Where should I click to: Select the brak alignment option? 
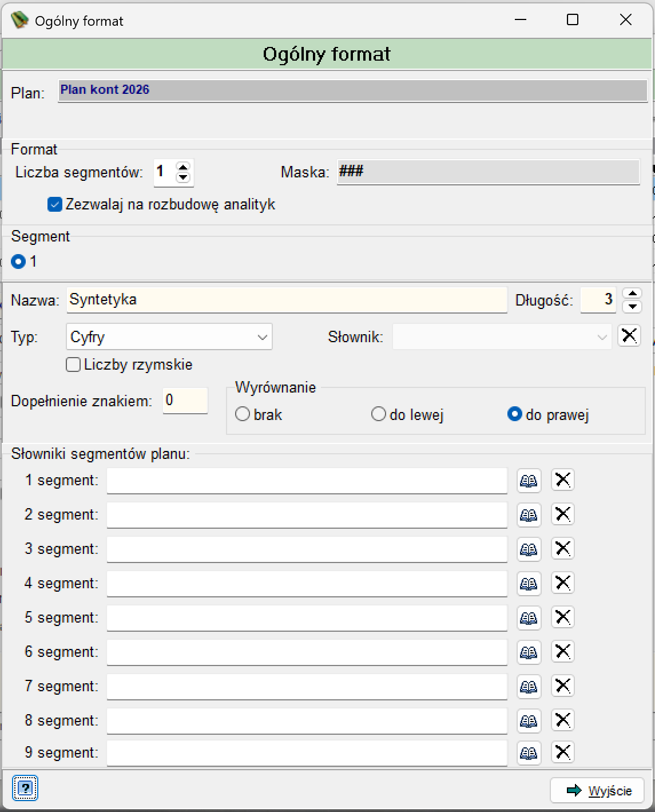tap(243, 414)
